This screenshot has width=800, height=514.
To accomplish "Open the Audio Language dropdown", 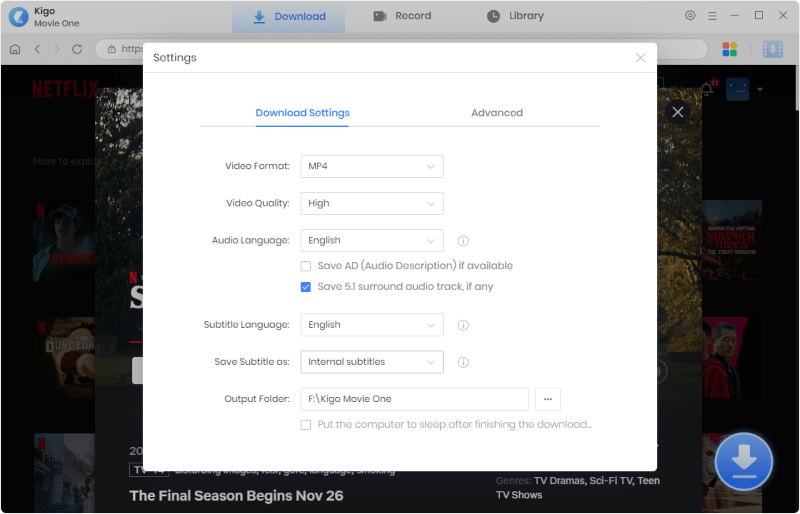I will (x=372, y=240).
